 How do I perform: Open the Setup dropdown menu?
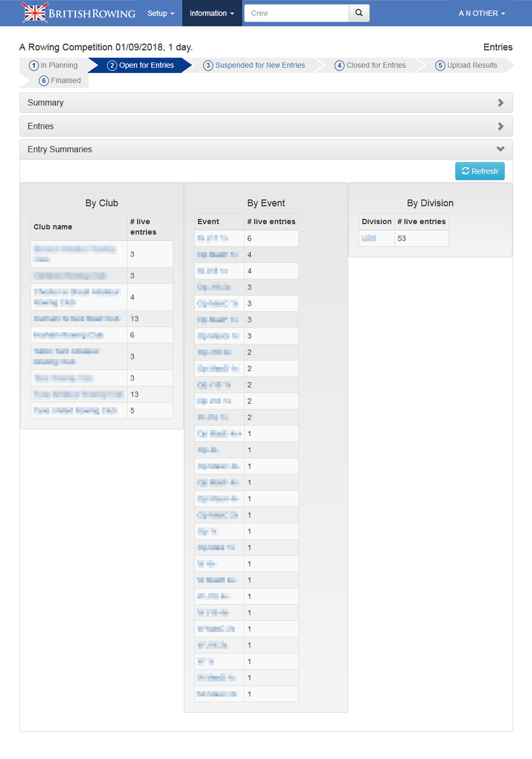click(x=161, y=13)
